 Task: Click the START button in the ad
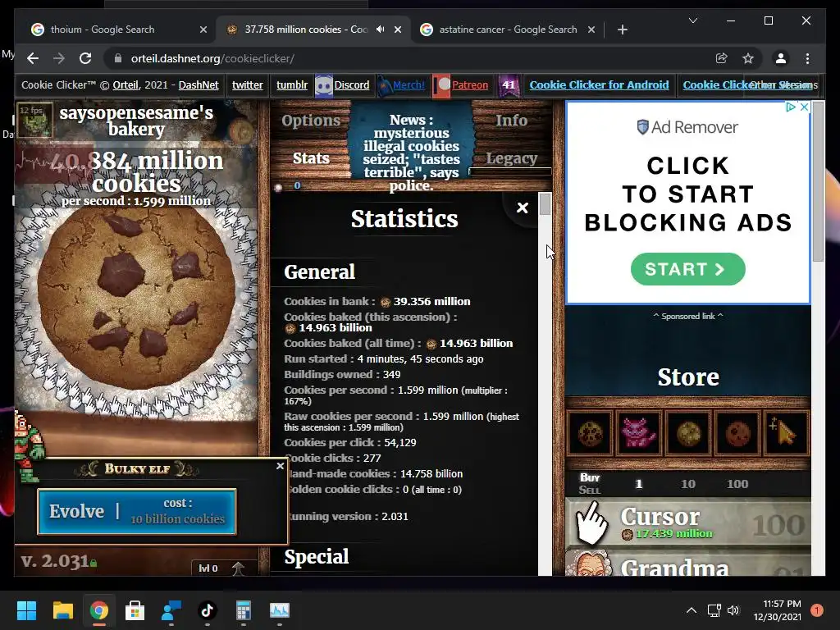pos(688,269)
